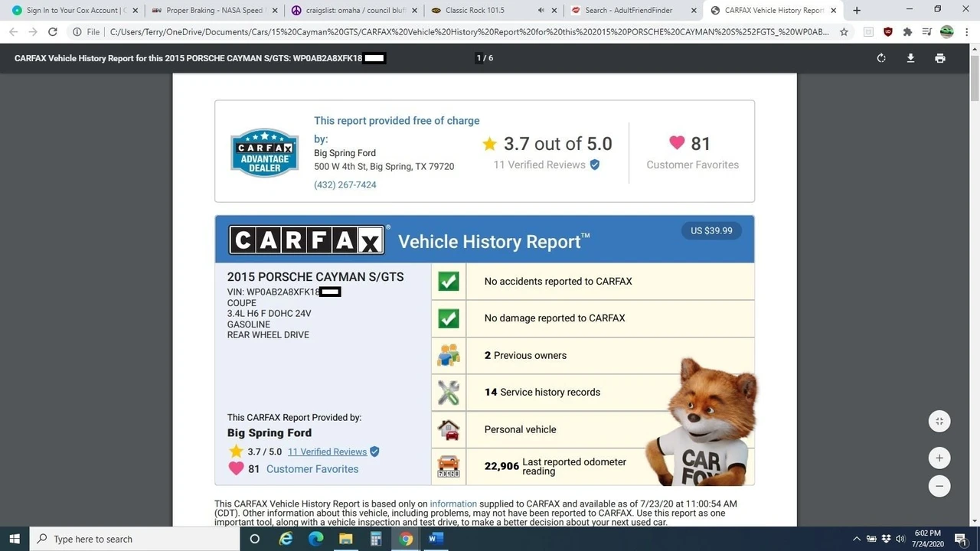980x551 pixels.
Task: Open the lower 11 Verified Reviews link
Action: (x=327, y=452)
